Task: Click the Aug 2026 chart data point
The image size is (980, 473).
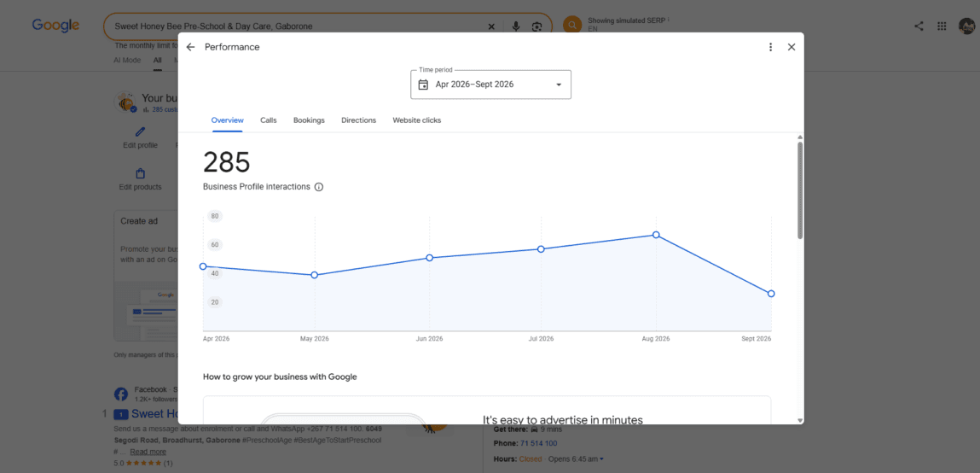Action: click(656, 235)
